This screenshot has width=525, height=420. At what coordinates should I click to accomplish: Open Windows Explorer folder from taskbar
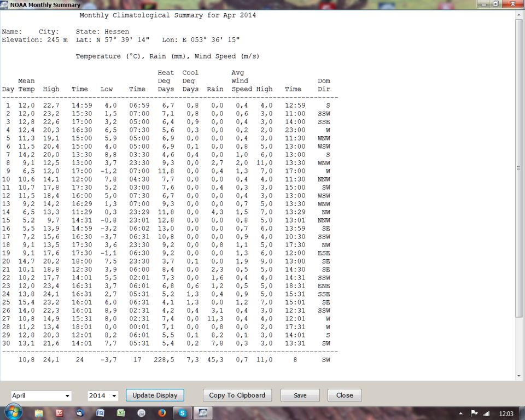click(39, 413)
